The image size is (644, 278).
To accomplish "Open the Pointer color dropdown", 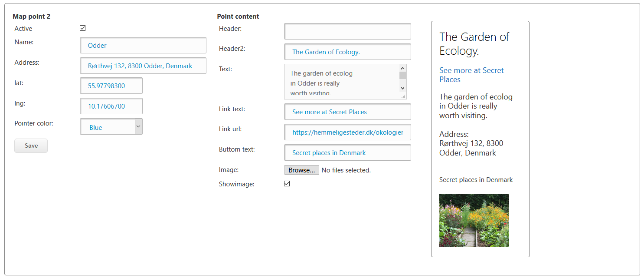I will (111, 126).
